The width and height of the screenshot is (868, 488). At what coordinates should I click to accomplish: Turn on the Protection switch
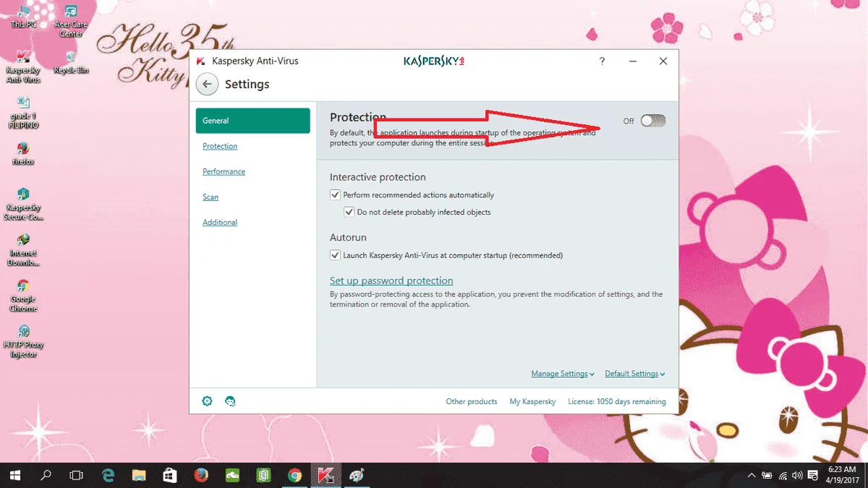(652, 121)
